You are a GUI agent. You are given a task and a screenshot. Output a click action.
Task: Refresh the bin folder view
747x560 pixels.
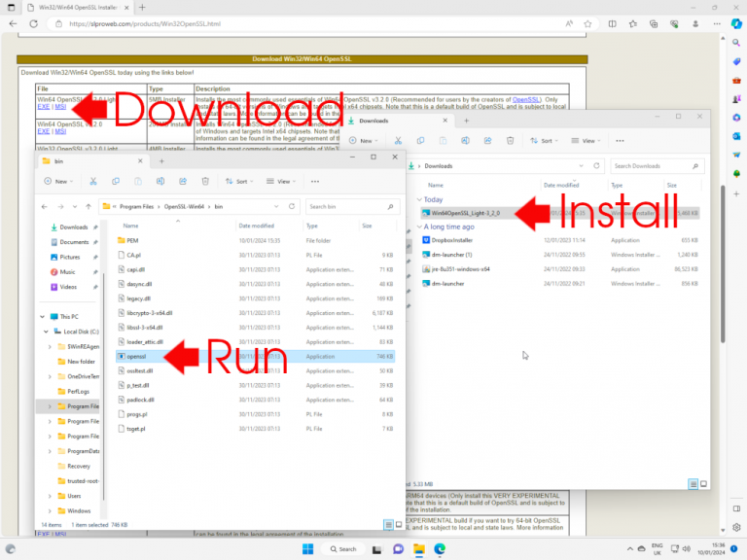292,207
